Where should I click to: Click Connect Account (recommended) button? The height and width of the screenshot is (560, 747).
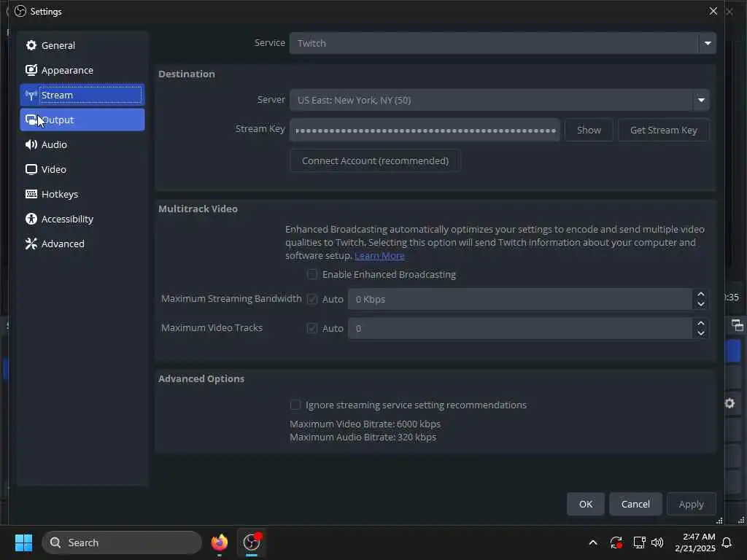pyautogui.click(x=376, y=160)
